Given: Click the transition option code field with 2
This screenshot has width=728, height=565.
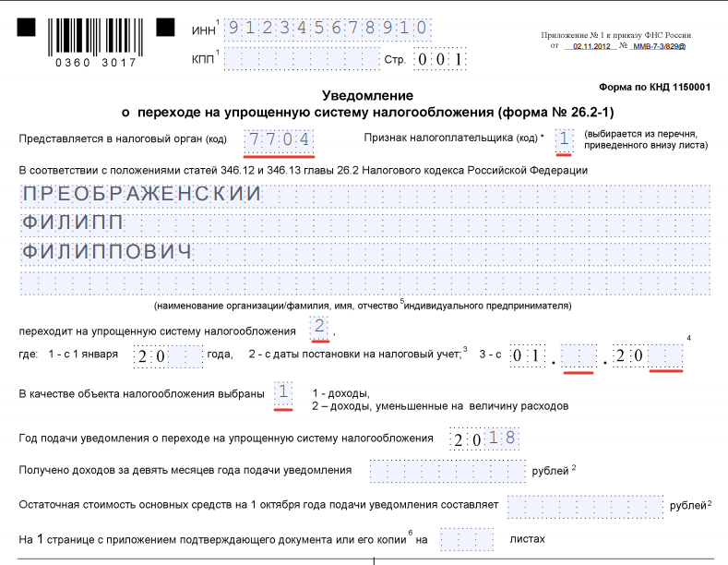Looking at the screenshot, I should point(319,327).
